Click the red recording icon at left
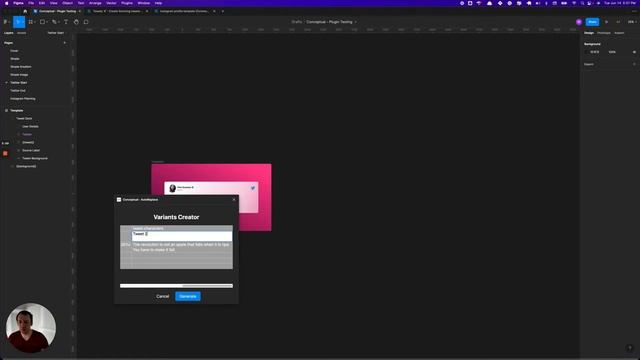This screenshot has width=640, height=360. pos(5,153)
